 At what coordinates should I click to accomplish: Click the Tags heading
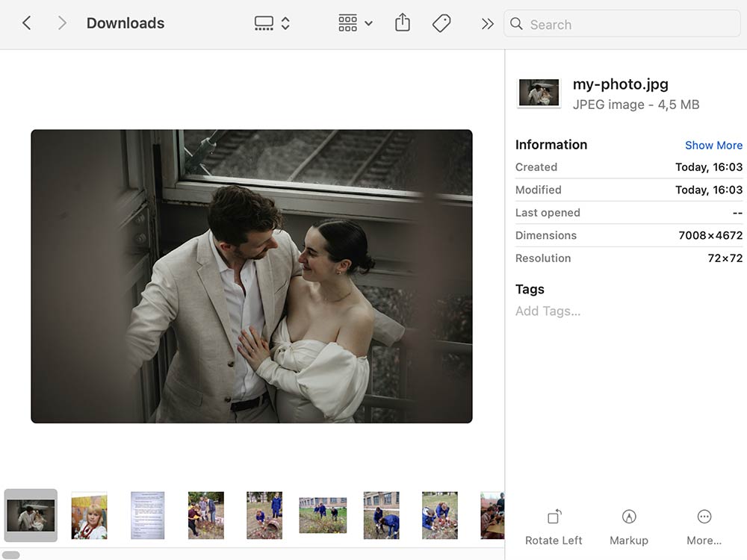(x=530, y=290)
